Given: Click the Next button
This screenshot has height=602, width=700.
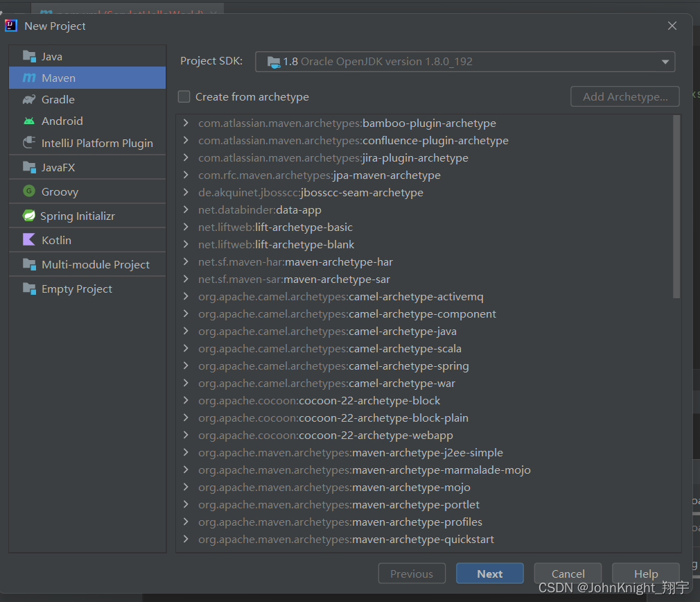Looking at the screenshot, I should (x=490, y=574).
